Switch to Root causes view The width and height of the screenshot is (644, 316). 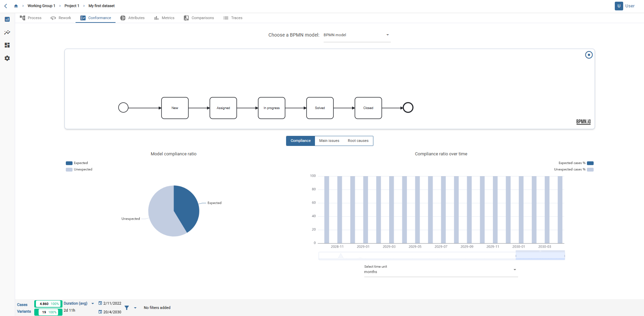pyautogui.click(x=358, y=141)
